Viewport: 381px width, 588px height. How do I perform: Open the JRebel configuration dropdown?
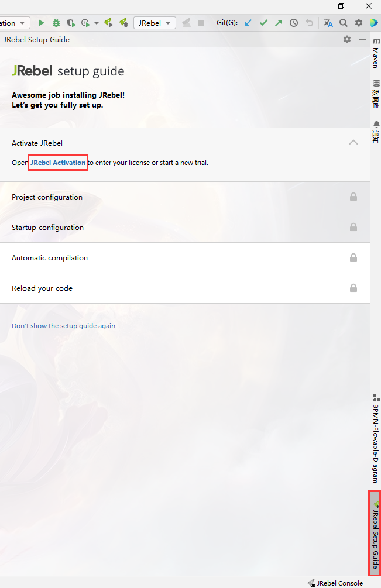[x=155, y=23]
